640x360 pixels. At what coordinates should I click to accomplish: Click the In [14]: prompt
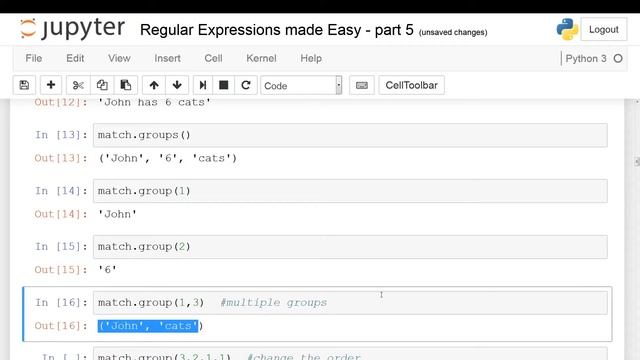click(61, 191)
